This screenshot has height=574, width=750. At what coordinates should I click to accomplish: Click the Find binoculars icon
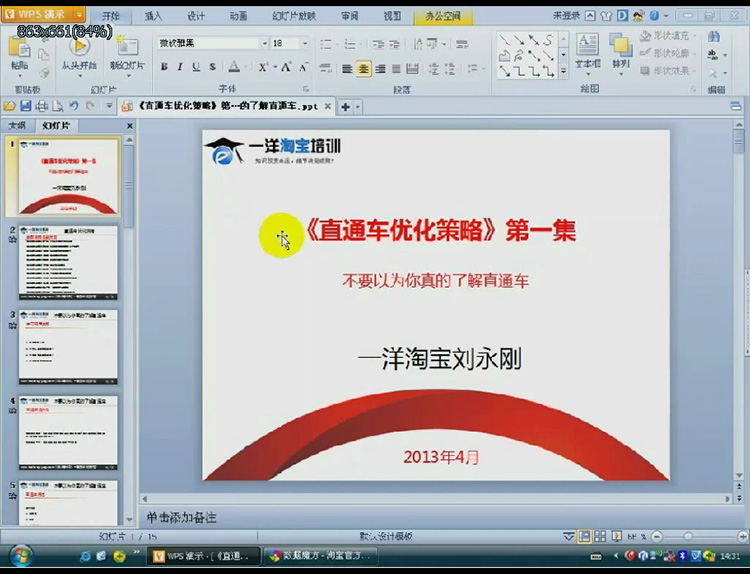(x=714, y=36)
